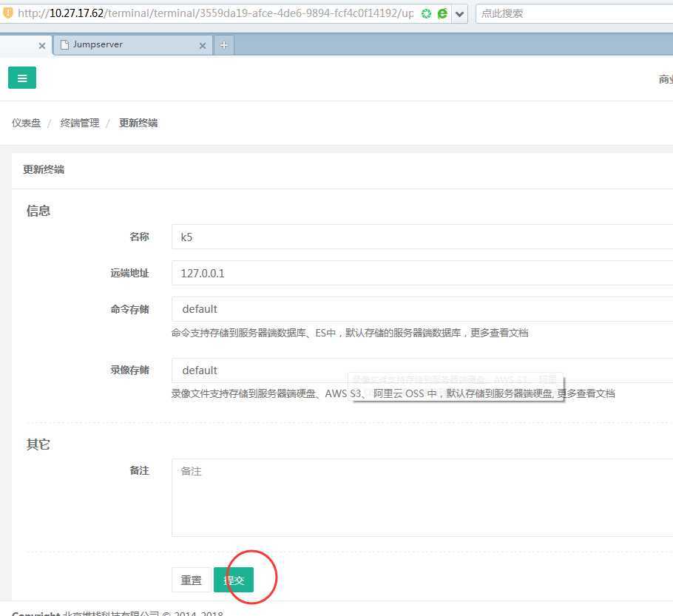
Task: Click the 命令存储 help text about 更多查看文档
Action: 350,333
